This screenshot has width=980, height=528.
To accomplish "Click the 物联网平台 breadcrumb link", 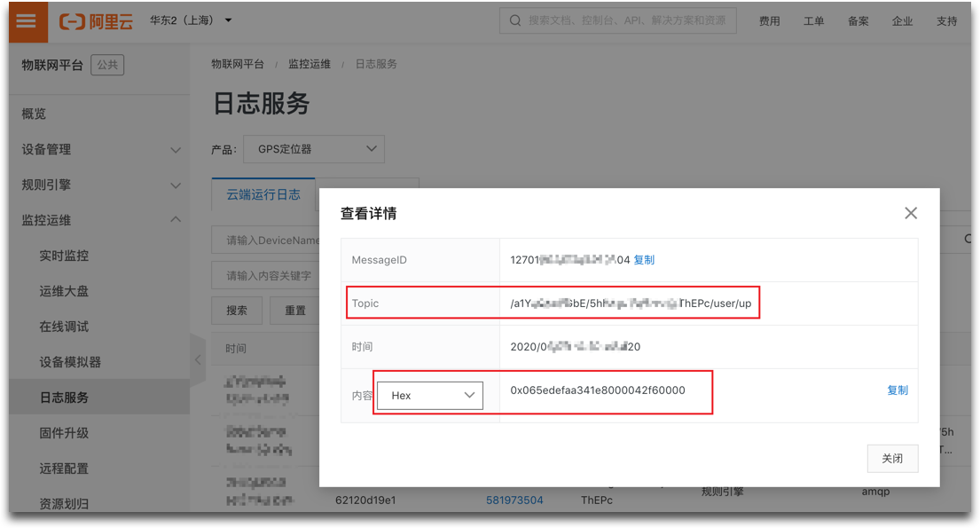I will click(238, 64).
